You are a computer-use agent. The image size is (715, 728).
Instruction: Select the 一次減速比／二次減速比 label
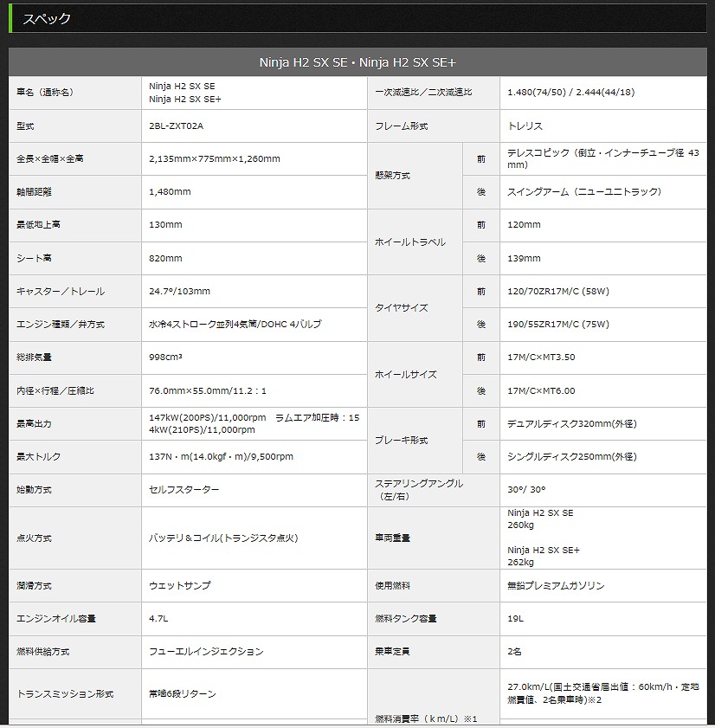coord(423,93)
